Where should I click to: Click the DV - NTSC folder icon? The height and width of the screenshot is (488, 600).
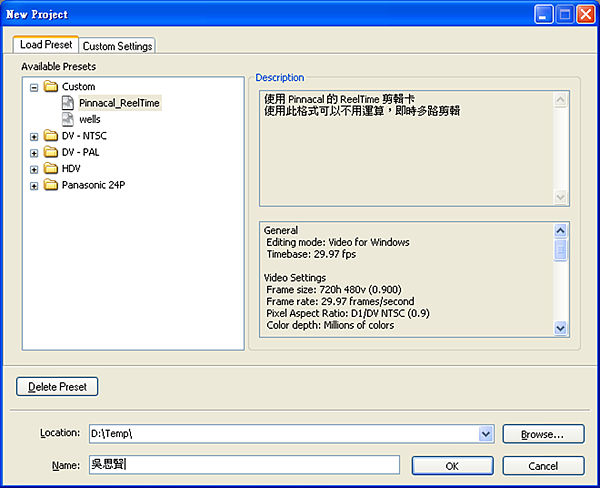[51, 135]
